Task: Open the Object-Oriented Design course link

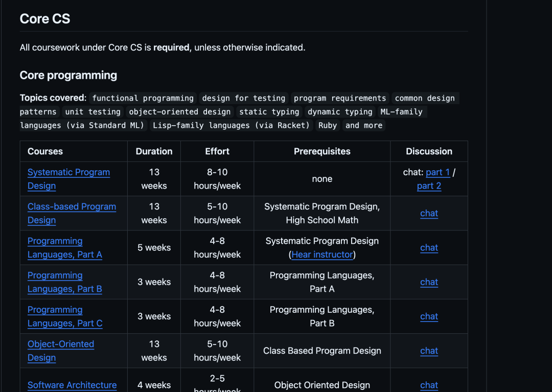Action: pos(61,351)
